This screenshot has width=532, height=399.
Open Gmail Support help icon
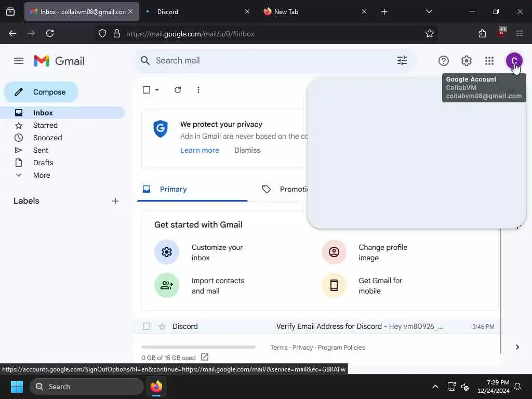pyautogui.click(x=443, y=61)
